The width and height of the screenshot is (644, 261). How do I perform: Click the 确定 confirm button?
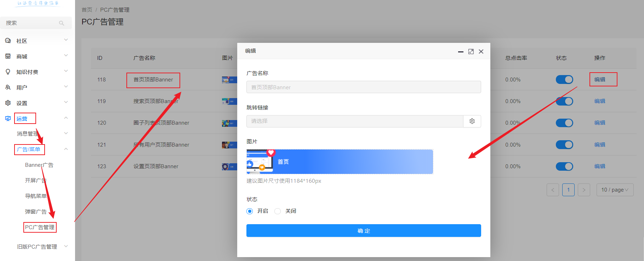(x=364, y=231)
